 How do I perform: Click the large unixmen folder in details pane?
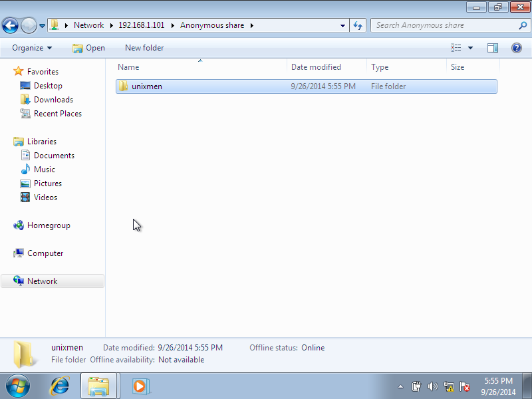(x=24, y=354)
